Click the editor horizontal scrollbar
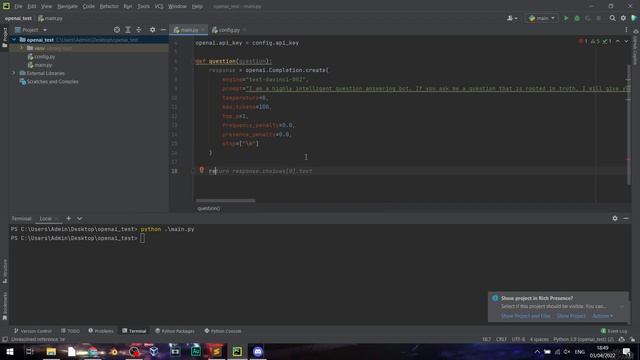640x360 pixels. pyautogui.click(x=225, y=200)
